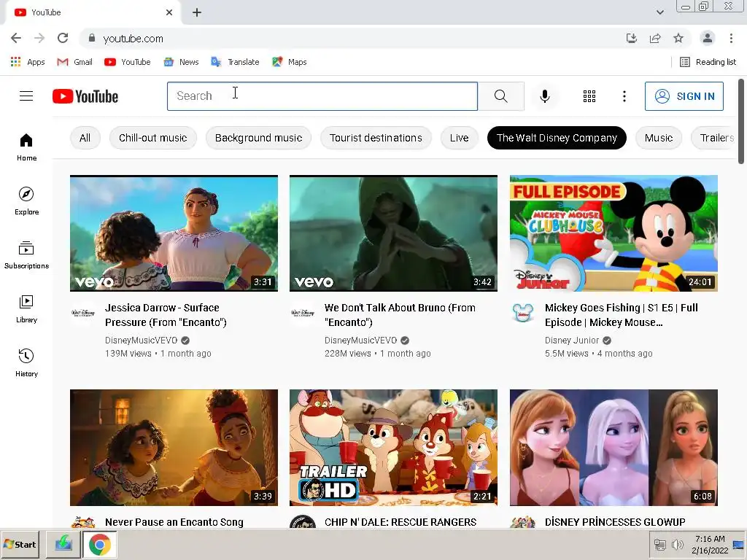Open the YouTube hamburger guide menu
The image size is (747, 560).
coord(26,96)
